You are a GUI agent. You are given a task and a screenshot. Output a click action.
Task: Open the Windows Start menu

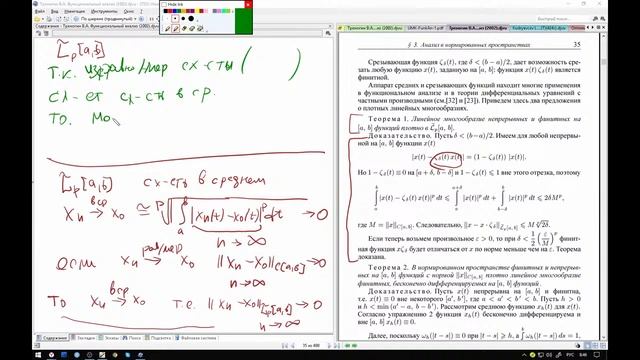tap(38, 355)
